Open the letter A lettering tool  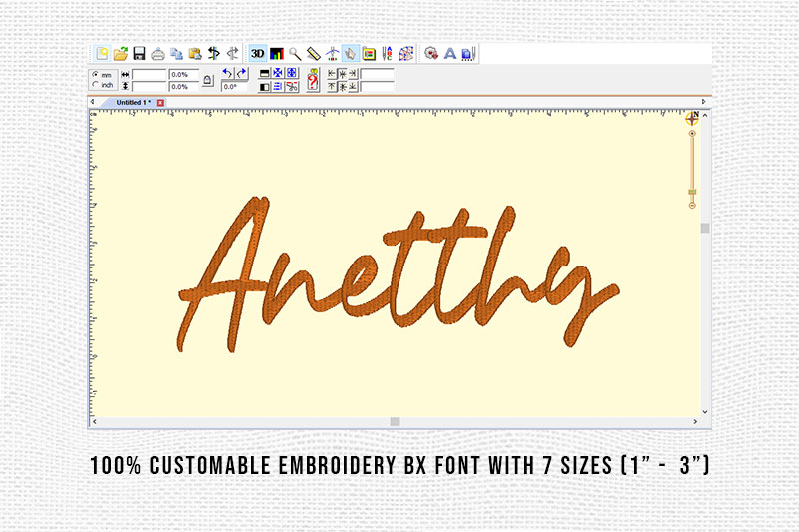(450, 54)
